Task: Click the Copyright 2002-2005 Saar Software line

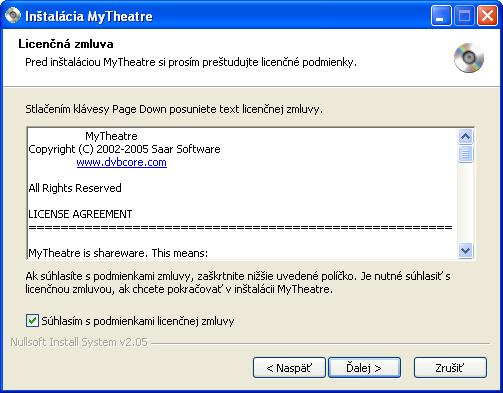Action: (x=124, y=149)
